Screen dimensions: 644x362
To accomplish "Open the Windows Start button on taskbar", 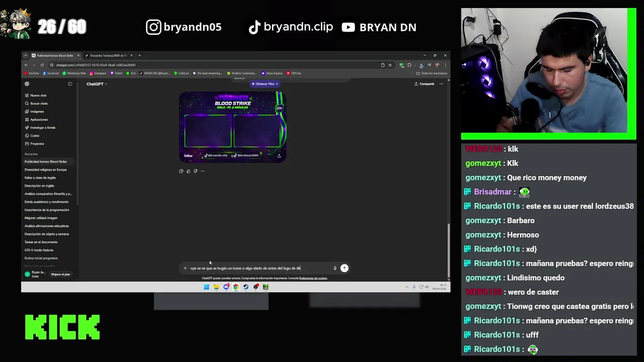I will pyautogui.click(x=206, y=287).
